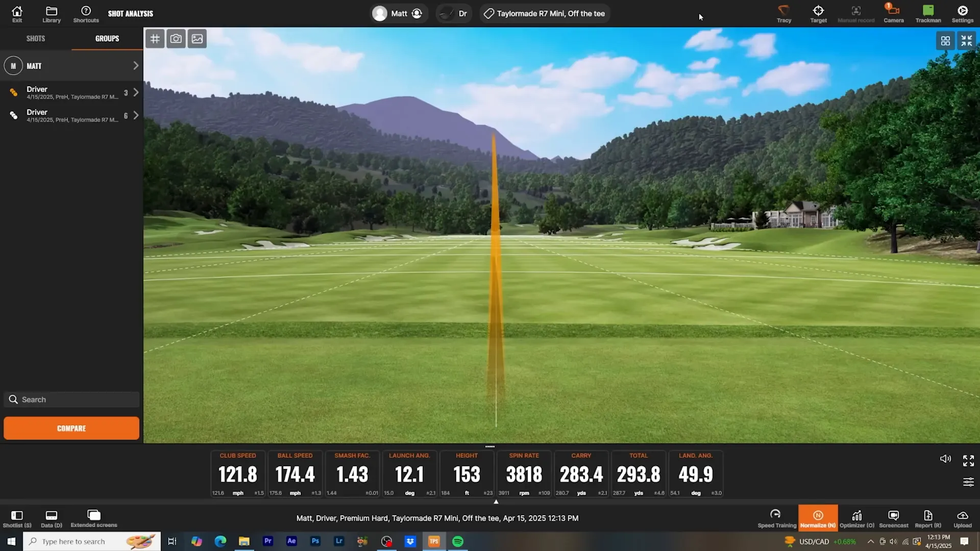The width and height of the screenshot is (980, 551).
Task: Open Report (R)
Action: [x=927, y=518]
